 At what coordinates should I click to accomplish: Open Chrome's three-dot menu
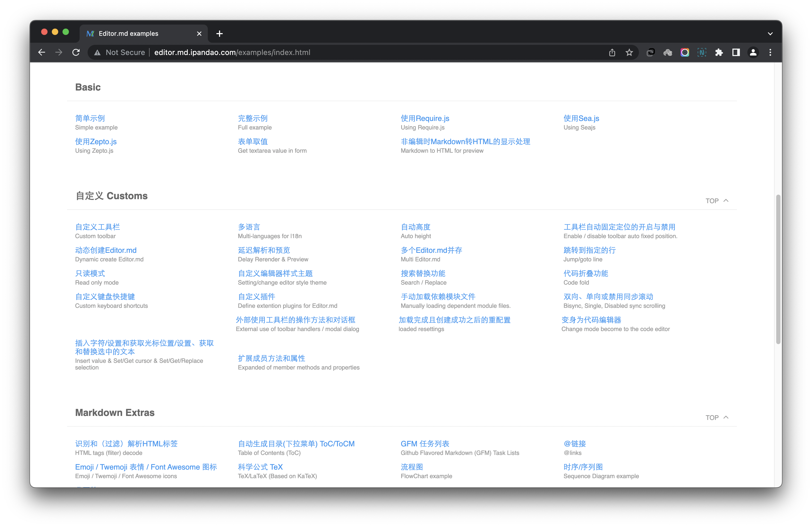[770, 52]
